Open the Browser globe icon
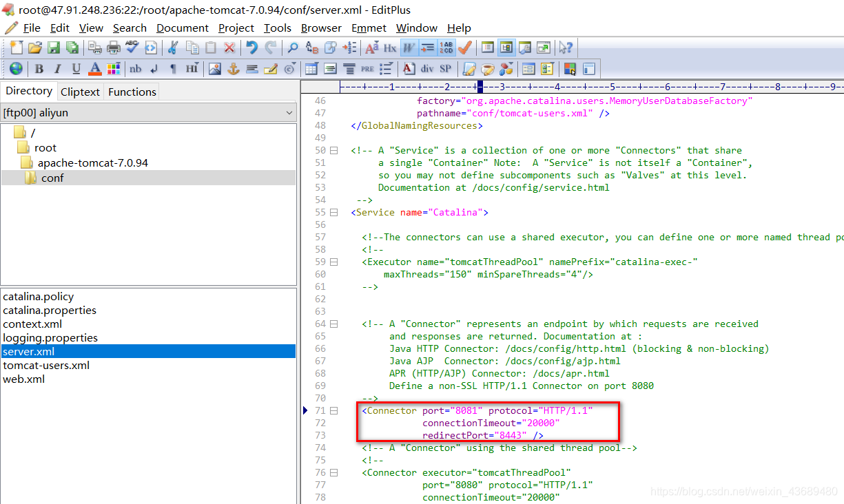The height and width of the screenshot is (504, 844). 16,68
